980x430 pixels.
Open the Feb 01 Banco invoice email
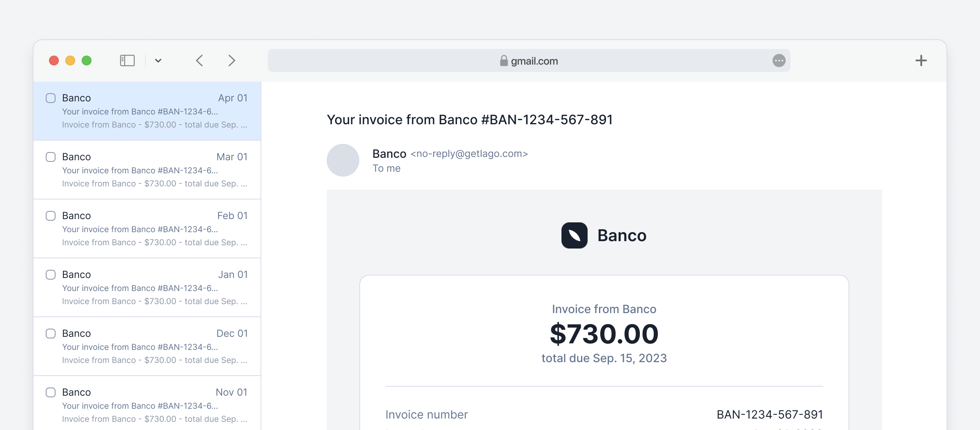point(147,228)
